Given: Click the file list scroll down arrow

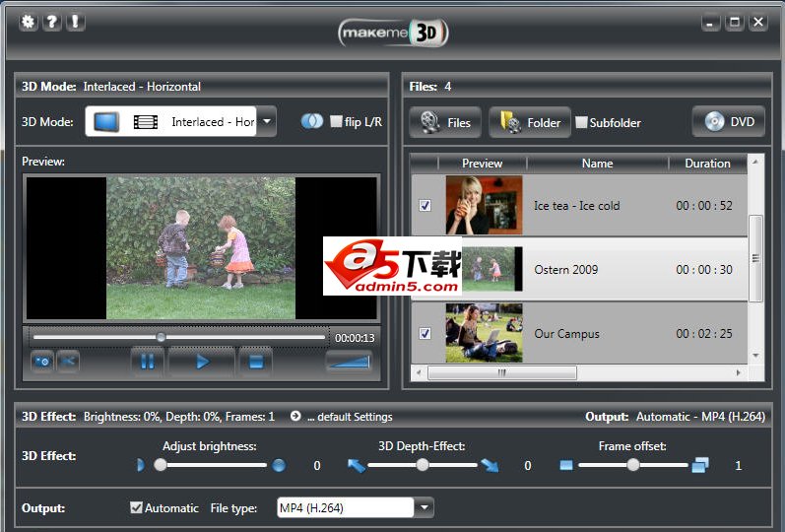Looking at the screenshot, I should click(755, 356).
